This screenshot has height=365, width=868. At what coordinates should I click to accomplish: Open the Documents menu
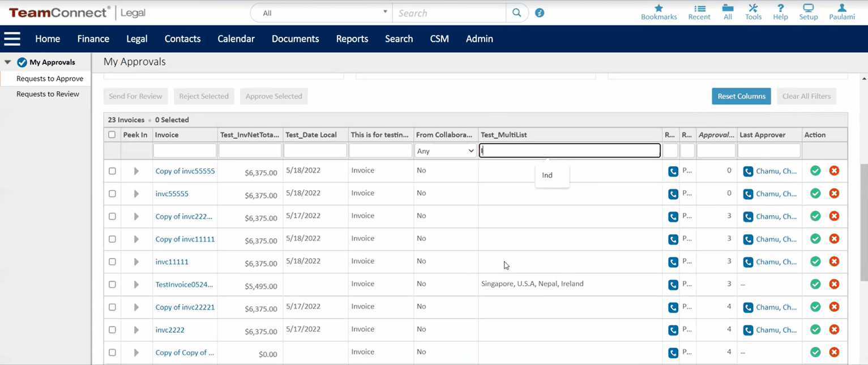click(x=296, y=38)
